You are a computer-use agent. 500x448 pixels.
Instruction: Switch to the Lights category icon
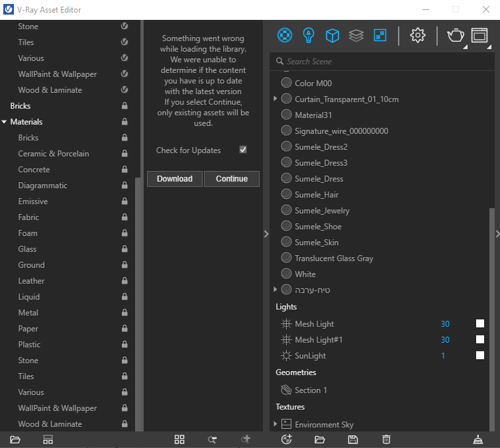308,35
